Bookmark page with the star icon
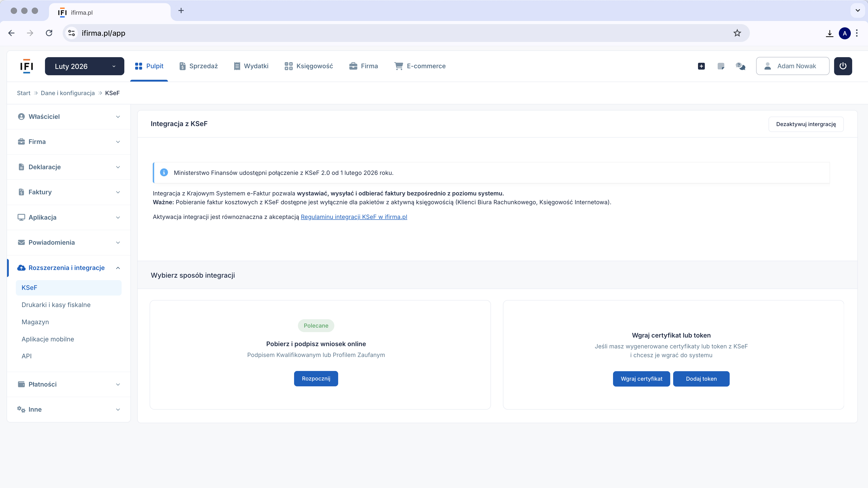Viewport: 868px width, 488px height. coord(737,33)
